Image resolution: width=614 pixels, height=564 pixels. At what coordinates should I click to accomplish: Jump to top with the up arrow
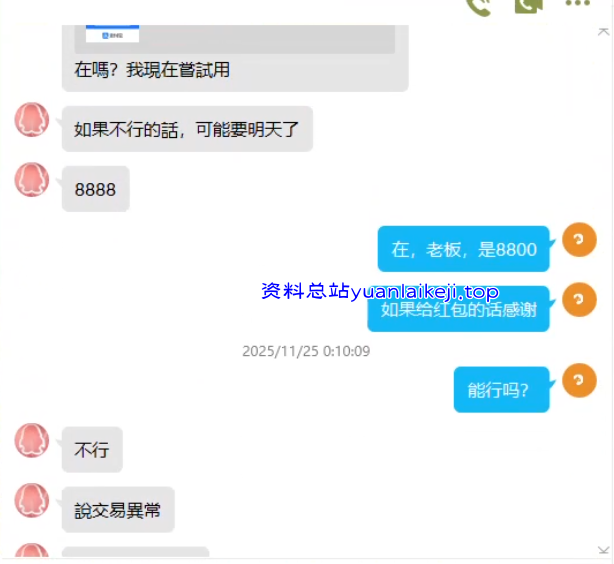[x=603, y=32]
